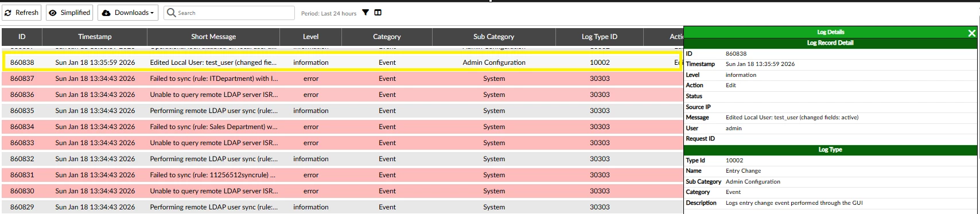Select log row ID 860838
980x214 pixels.
click(343, 63)
